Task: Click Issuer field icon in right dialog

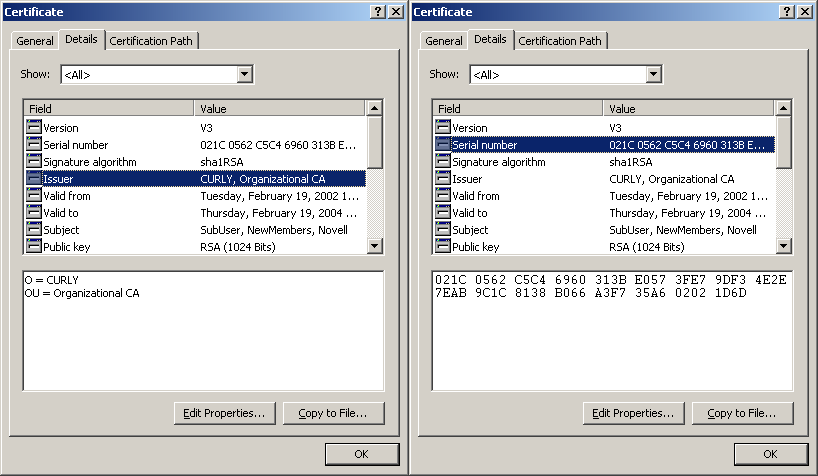Action: coord(443,178)
